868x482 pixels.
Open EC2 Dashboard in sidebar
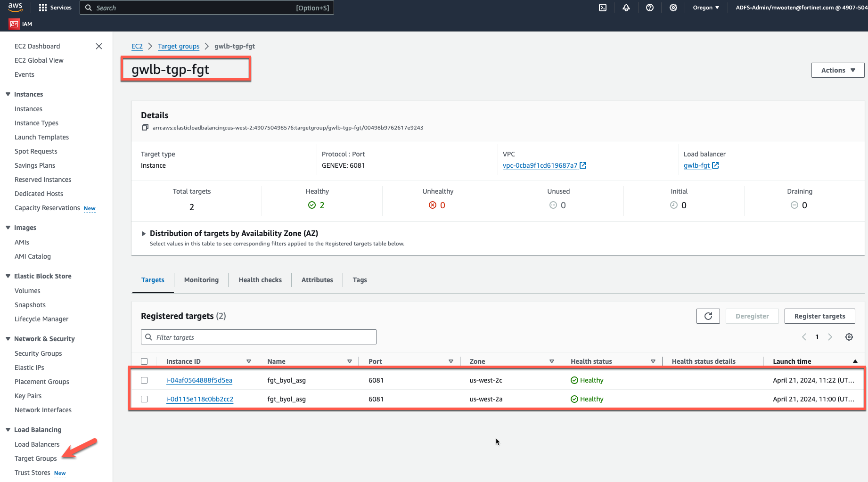tap(37, 46)
